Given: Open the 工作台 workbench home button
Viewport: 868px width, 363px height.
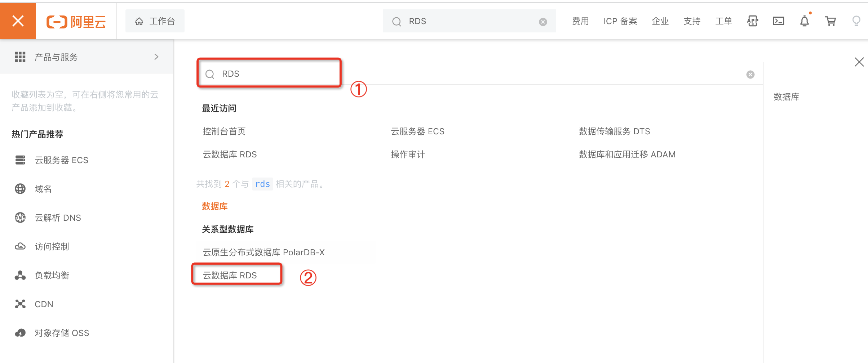Looking at the screenshot, I should click(x=155, y=21).
